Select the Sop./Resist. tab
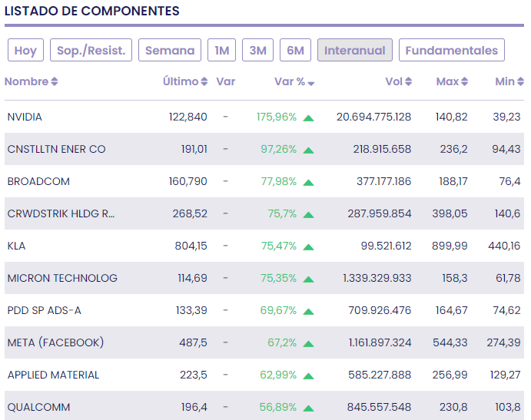Image resolution: width=531 pixels, height=420 pixels. [x=91, y=51]
